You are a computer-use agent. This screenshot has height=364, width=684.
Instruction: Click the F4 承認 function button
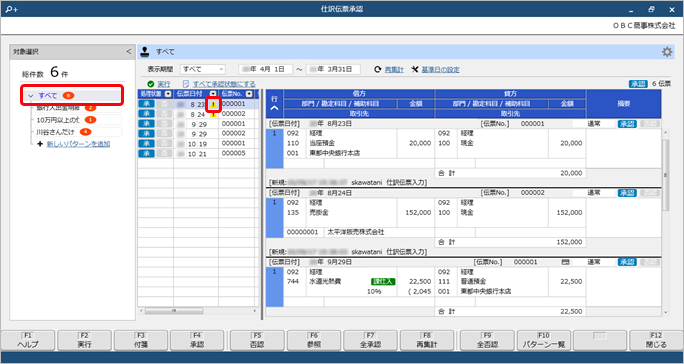click(197, 340)
